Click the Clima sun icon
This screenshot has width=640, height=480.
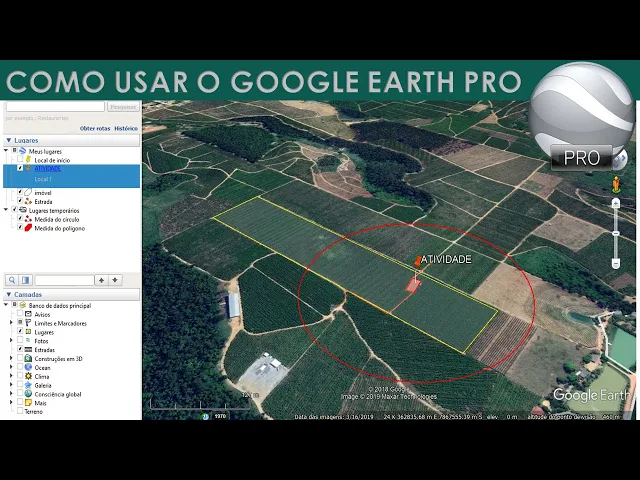[x=28, y=376]
